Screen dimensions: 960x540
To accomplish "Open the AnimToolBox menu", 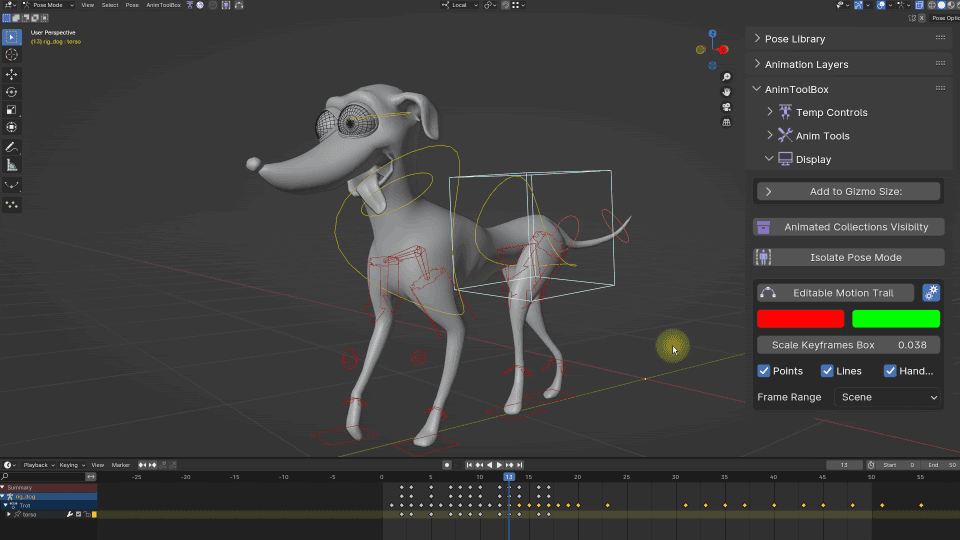I will click(163, 5).
